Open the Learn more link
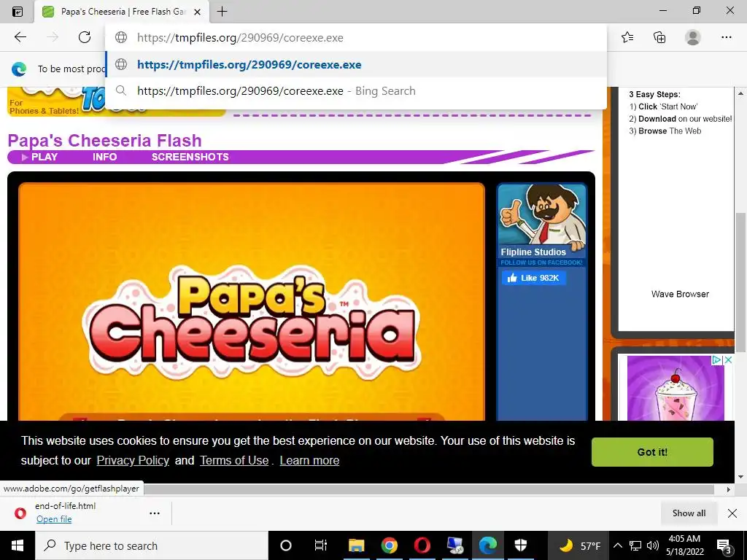Image resolution: width=747 pixels, height=560 pixels. 309,461
